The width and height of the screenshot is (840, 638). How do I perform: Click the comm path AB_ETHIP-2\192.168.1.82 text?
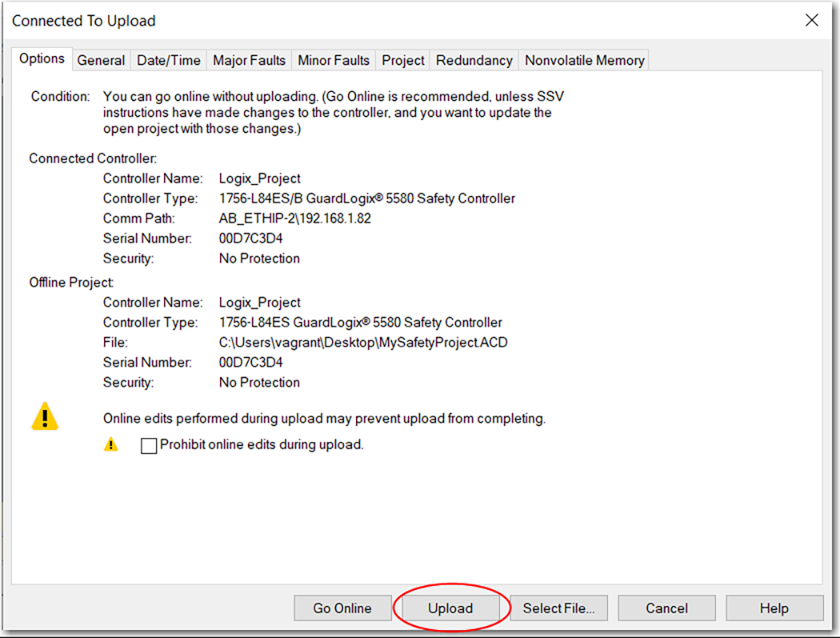coord(294,218)
